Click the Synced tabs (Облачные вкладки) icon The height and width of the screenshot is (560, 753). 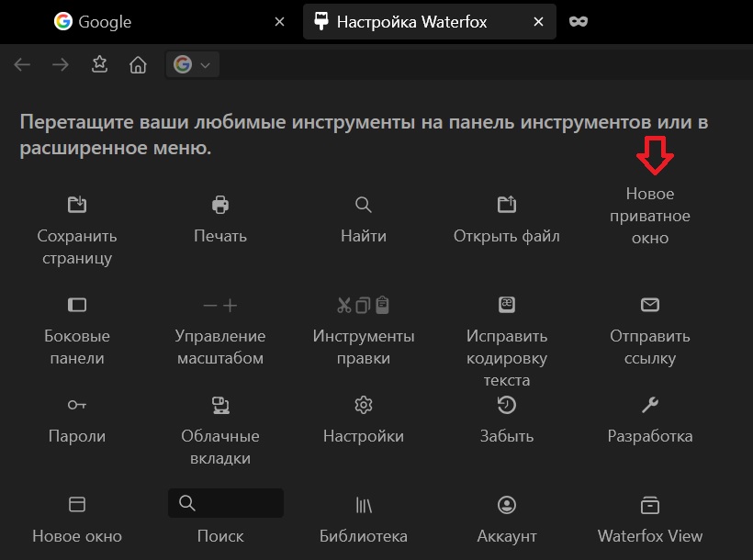[x=220, y=405]
